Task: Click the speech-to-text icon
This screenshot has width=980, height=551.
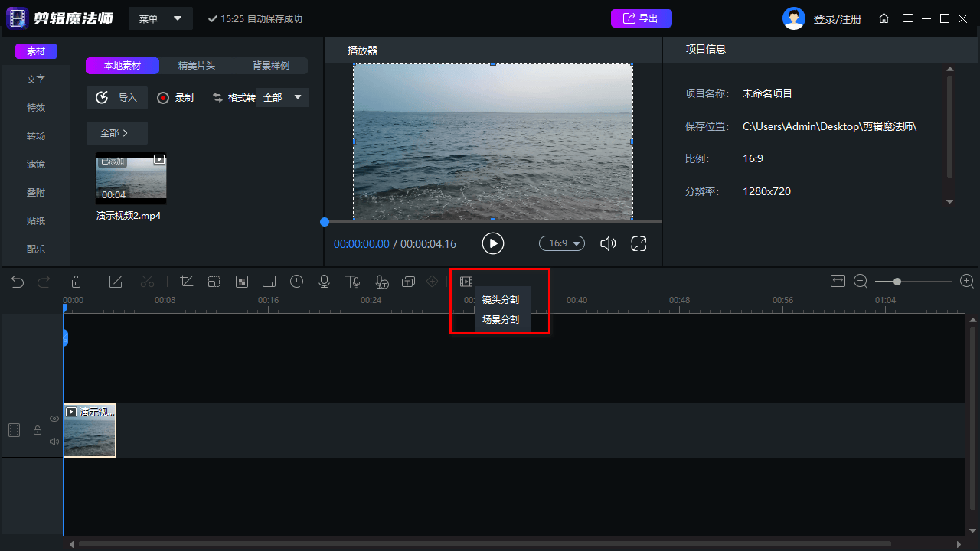Action: [381, 282]
